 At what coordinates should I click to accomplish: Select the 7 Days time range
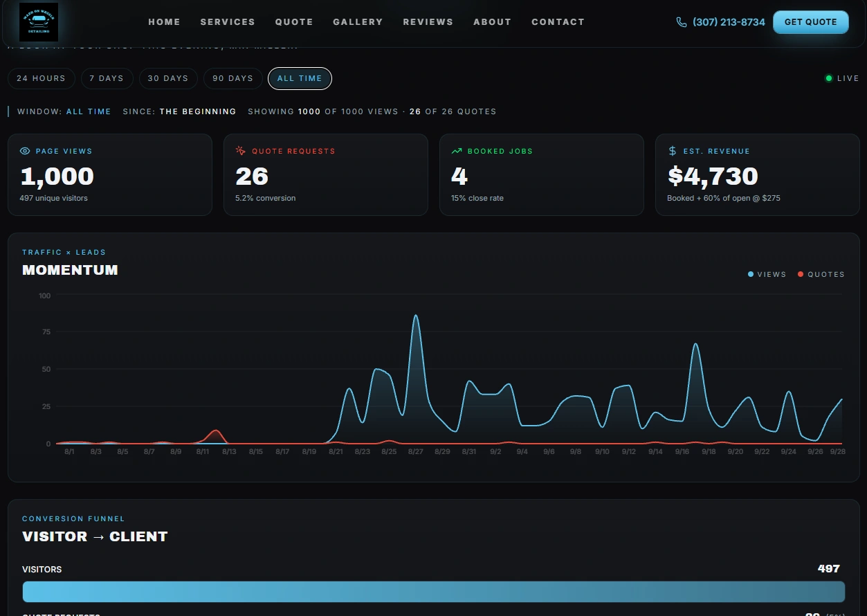coord(107,78)
